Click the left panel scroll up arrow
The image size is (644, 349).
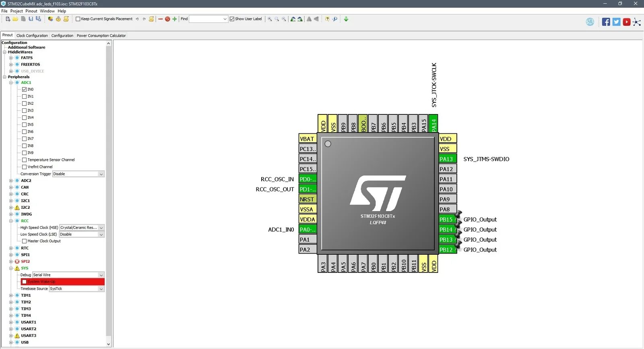[108, 43]
